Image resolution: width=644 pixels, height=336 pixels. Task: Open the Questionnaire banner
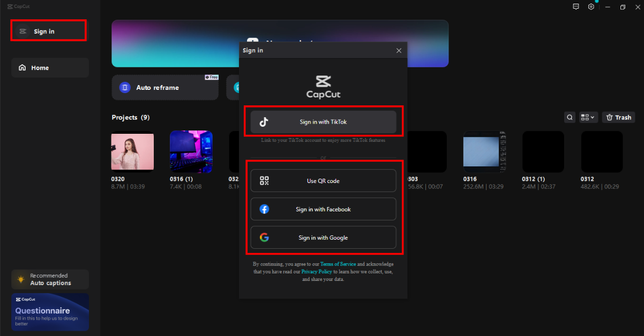pos(50,312)
